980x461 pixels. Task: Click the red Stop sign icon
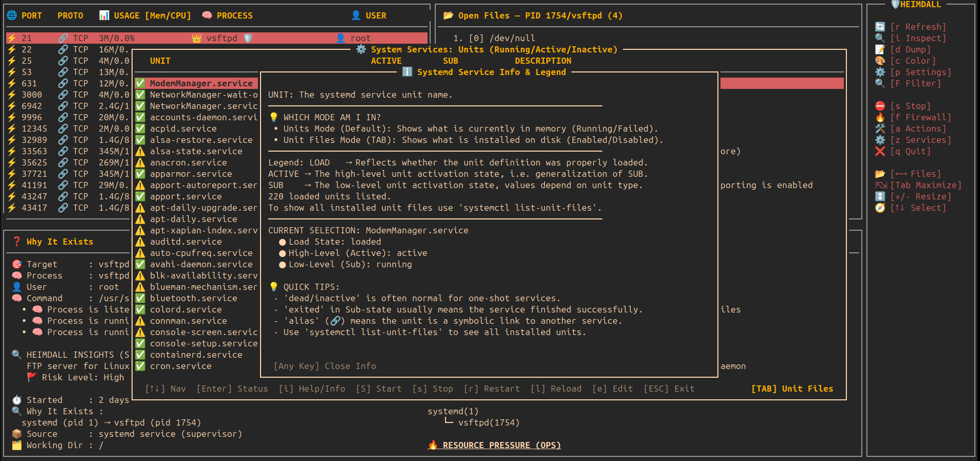(x=880, y=106)
